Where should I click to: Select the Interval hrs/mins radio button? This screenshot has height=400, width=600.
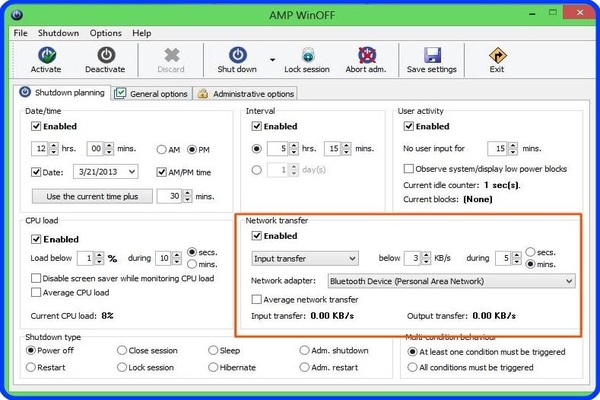[257, 149]
